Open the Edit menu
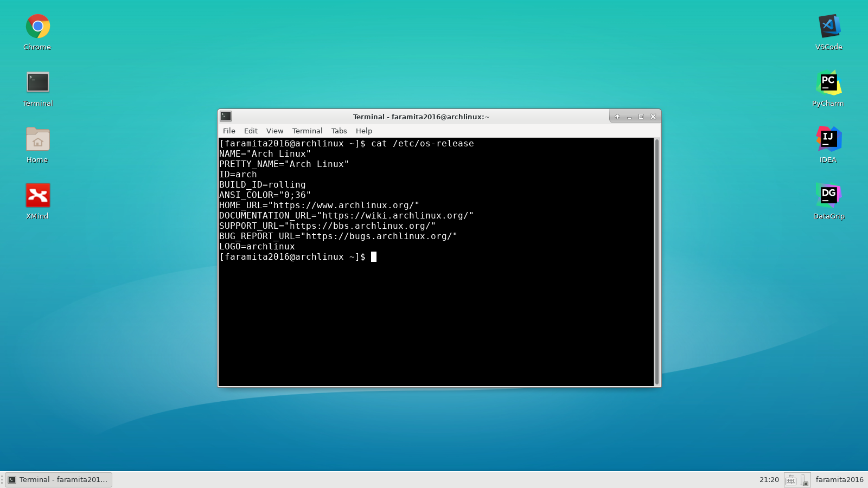868x488 pixels. pyautogui.click(x=251, y=131)
